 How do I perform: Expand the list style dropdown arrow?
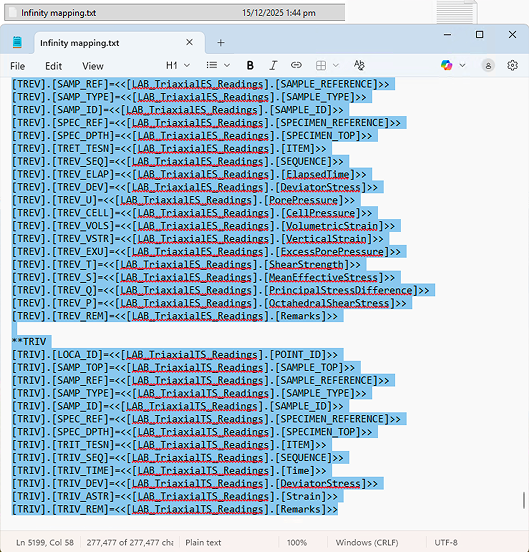coord(227,65)
